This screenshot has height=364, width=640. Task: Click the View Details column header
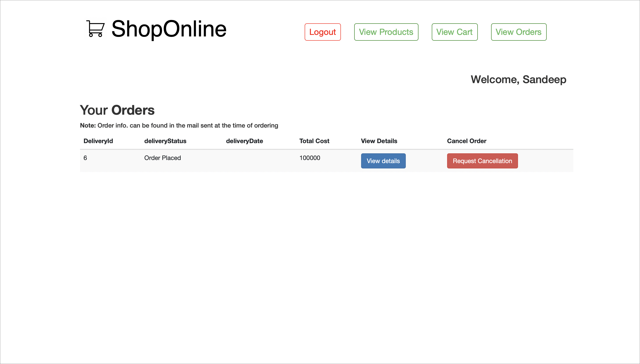click(x=379, y=141)
